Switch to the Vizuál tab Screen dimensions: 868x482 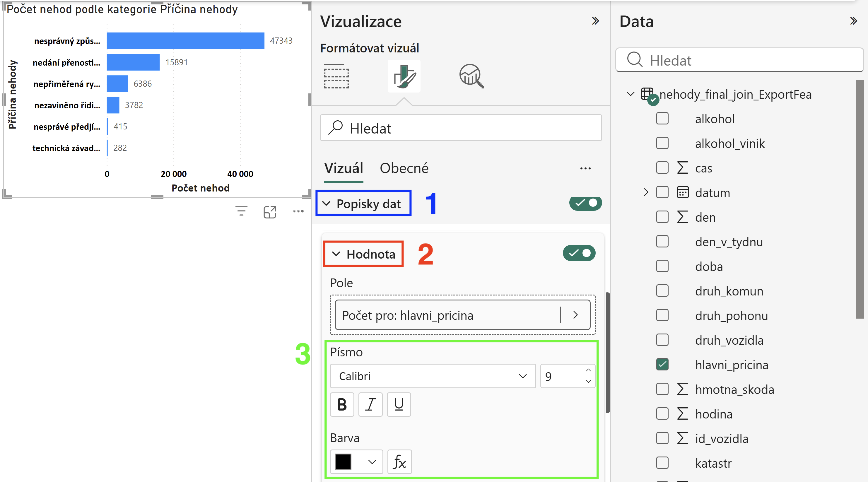click(343, 168)
